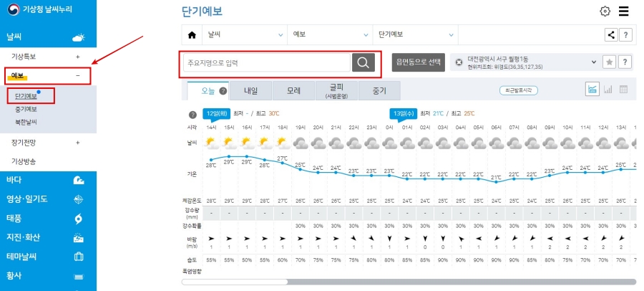Switch to table view icon
The width and height of the screenshot is (644, 291).
(x=623, y=90)
